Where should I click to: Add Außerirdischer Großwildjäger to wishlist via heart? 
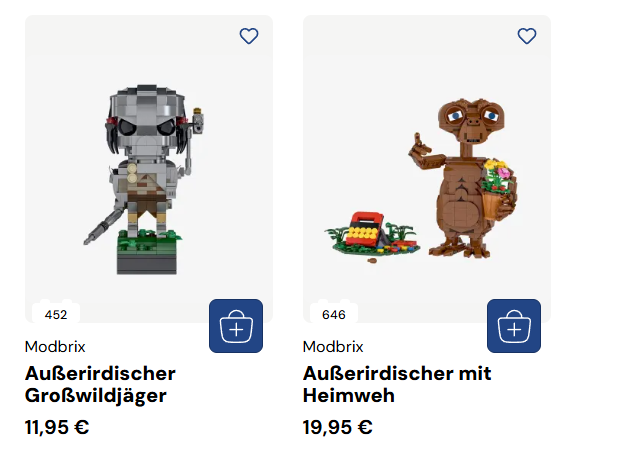(248, 36)
